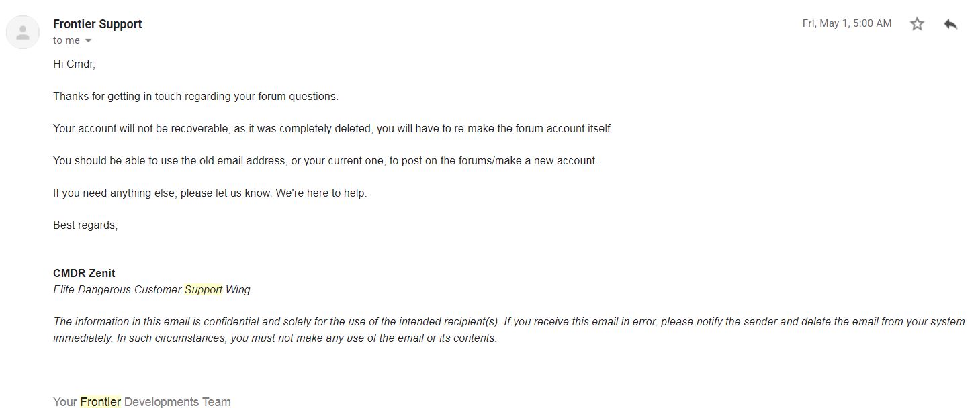Click the timestamp Fri, May 1, 5:00 AM
This screenshot has width=980, height=408.
(x=847, y=23)
